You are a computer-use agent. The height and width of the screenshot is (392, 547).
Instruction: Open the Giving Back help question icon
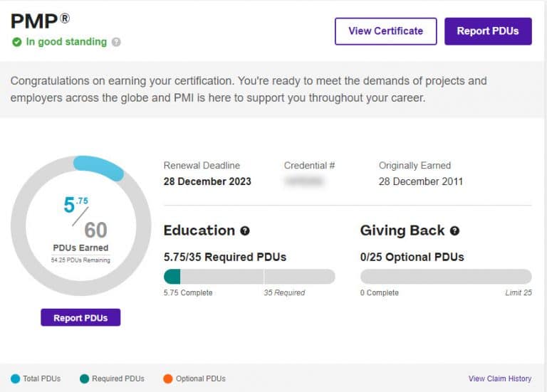454,231
